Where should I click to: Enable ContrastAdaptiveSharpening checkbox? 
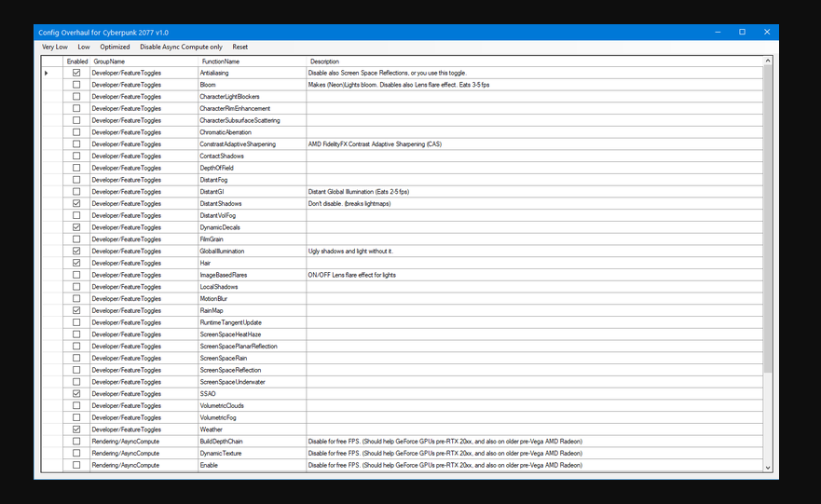point(76,143)
